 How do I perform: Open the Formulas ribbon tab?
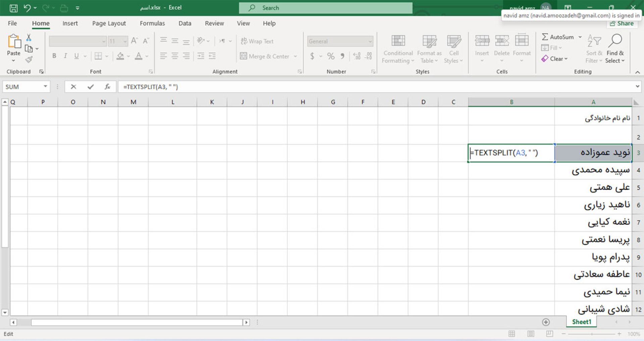click(x=152, y=23)
